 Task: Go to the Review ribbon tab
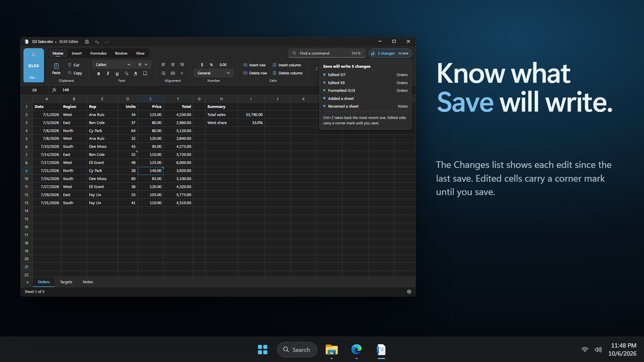coord(121,53)
